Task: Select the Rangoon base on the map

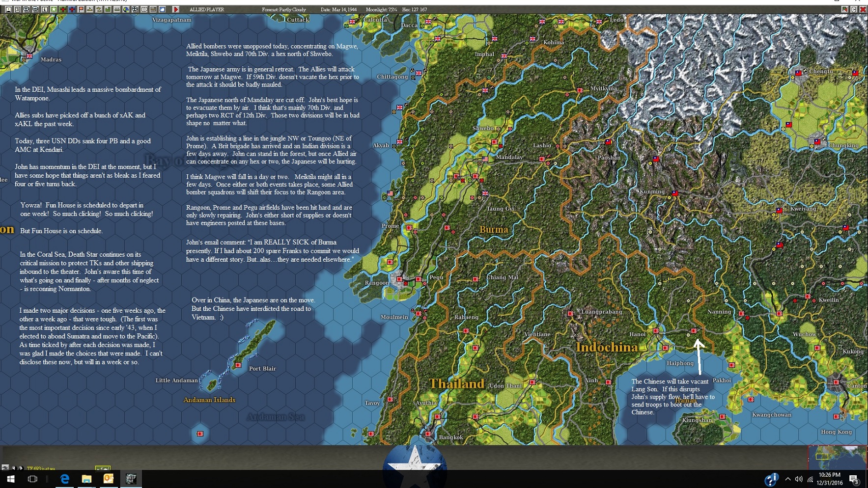Action: (400, 279)
